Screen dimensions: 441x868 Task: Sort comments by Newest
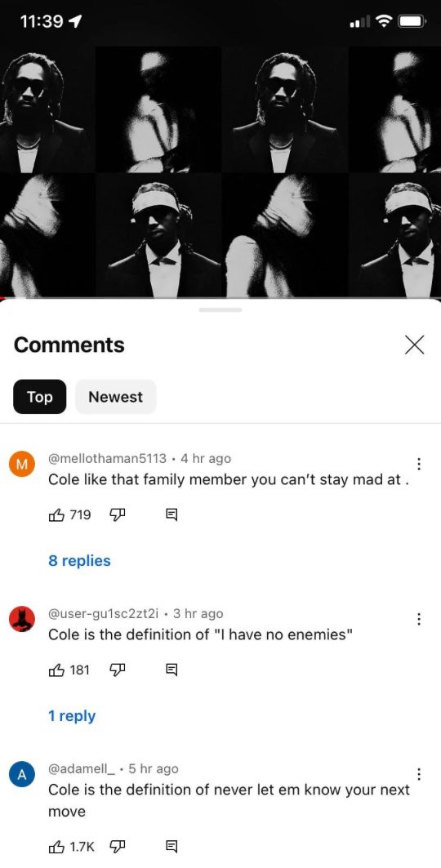click(x=116, y=396)
